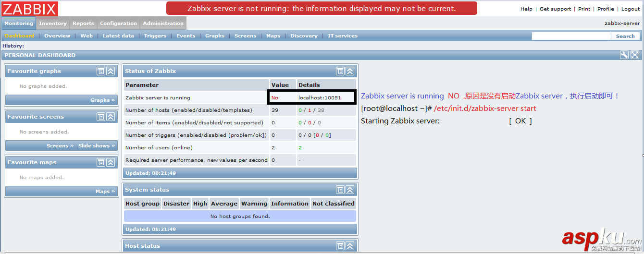Open the Profile link
644x254 pixels.
click(606, 9)
